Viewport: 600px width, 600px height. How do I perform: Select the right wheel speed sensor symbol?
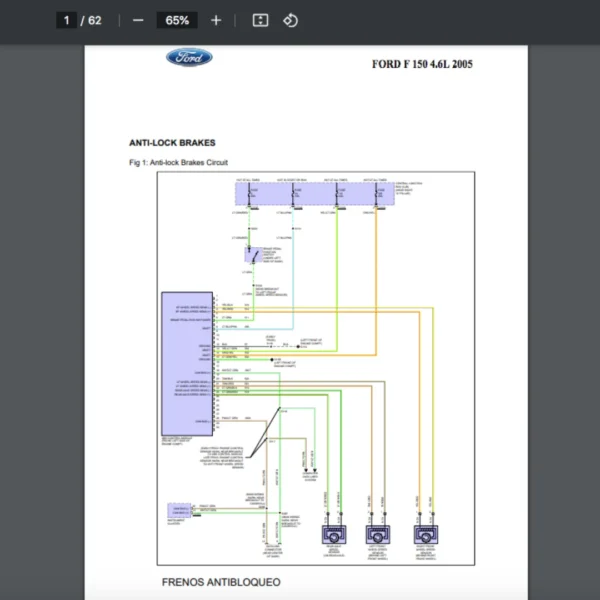click(x=427, y=536)
